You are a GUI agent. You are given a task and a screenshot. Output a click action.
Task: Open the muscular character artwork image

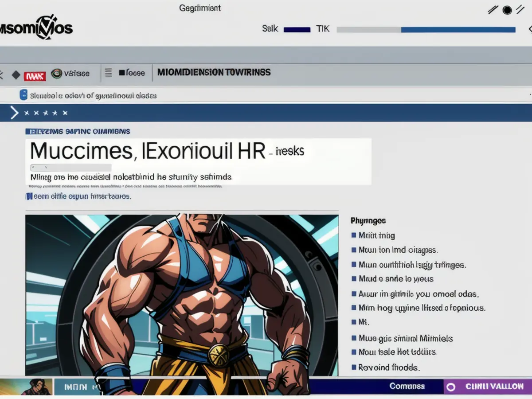click(x=182, y=295)
